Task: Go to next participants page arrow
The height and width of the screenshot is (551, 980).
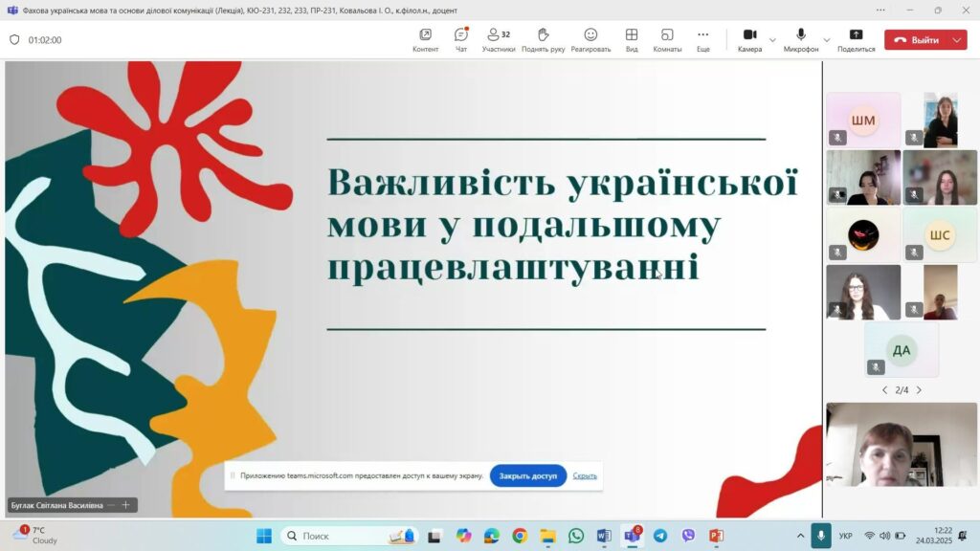Action: (919, 390)
